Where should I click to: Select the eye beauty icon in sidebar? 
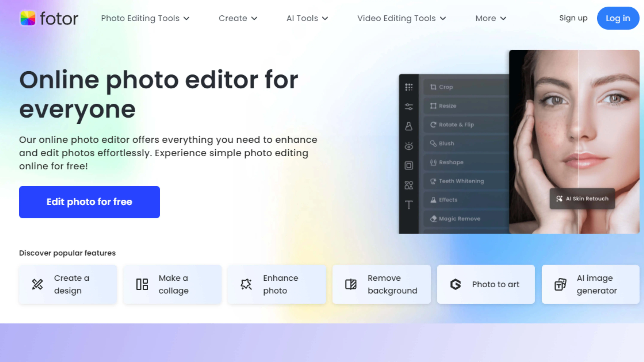click(x=409, y=146)
